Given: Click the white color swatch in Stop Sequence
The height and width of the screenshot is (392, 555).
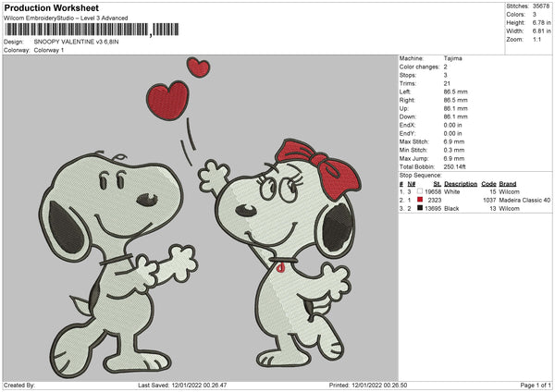Looking at the screenshot, I should point(420,191).
